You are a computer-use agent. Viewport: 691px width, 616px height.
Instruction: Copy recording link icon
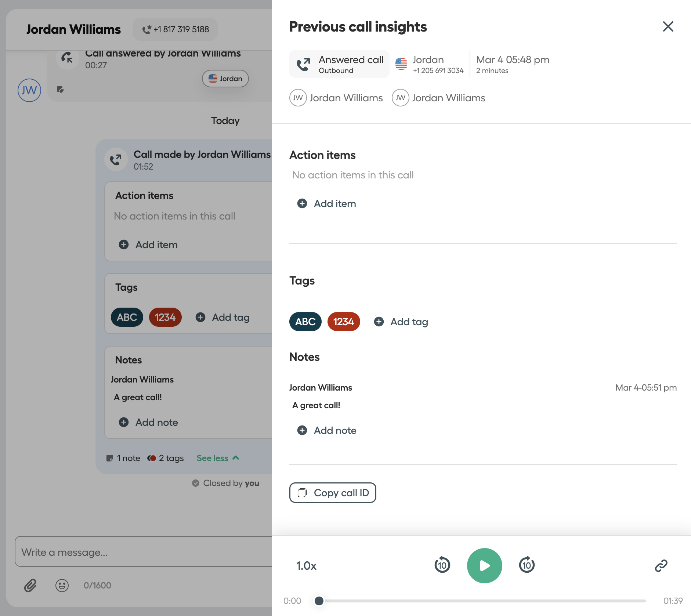tap(661, 565)
